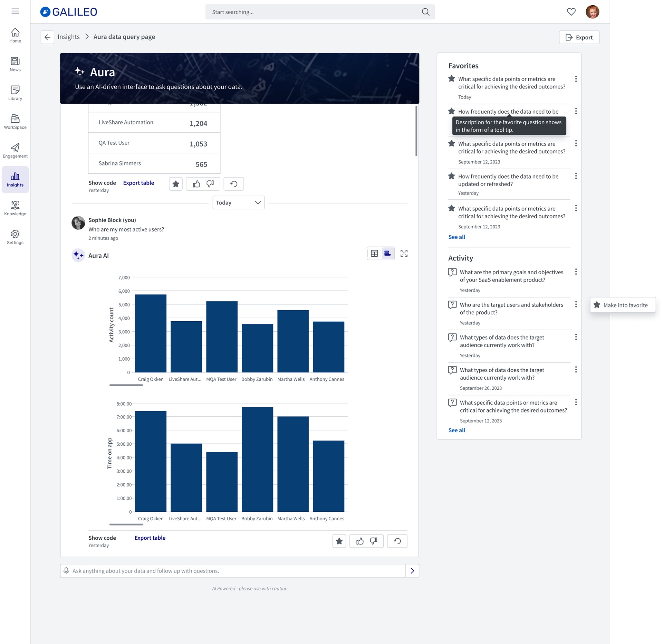Screen dimensions: 663x644
Task: Click Export table under bar charts
Action: (x=150, y=538)
